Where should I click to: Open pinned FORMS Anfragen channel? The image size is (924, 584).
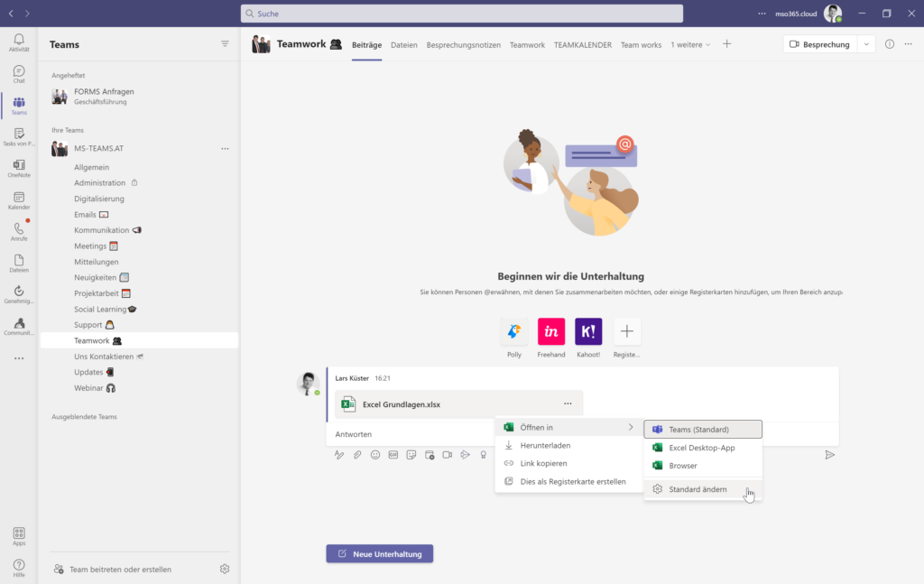(140, 96)
